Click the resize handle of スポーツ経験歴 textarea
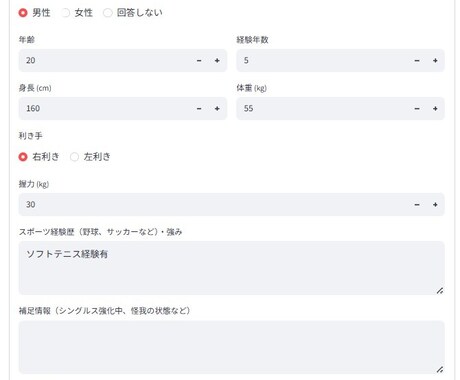Image resolution: width=460 pixels, height=380 pixels. (x=440, y=291)
